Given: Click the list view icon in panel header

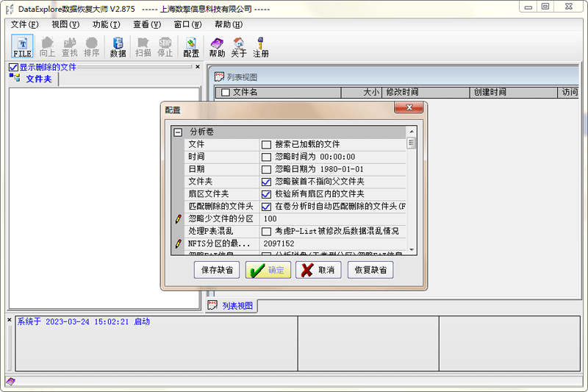Looking at the screenshot, I should point(219,77).
